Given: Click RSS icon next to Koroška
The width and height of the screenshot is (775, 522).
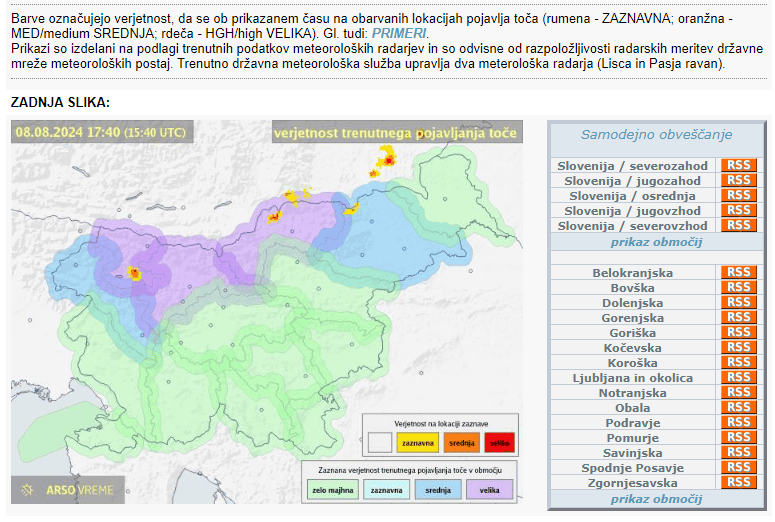Looking at the screenshot, I should 738,363.
